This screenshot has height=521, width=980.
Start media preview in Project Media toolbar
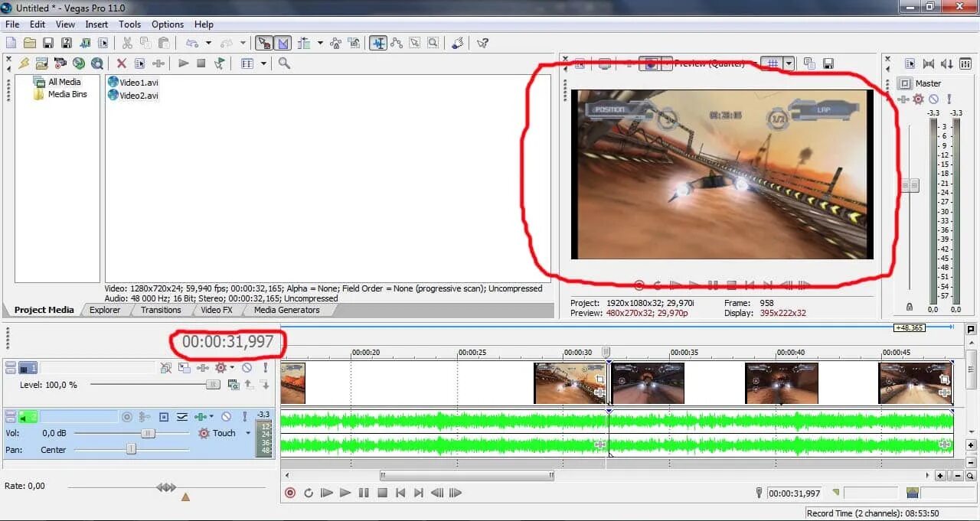[x=183, y=63]
